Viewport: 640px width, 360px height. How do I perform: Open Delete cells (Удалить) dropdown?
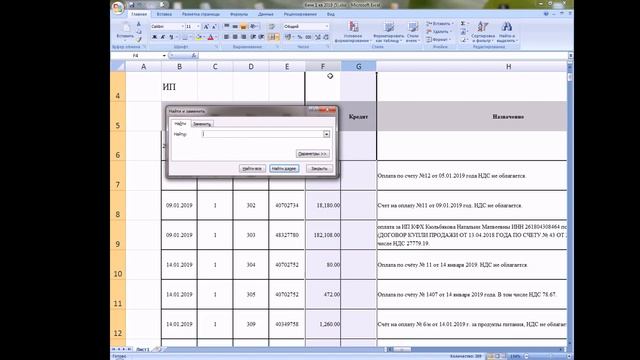(439, 31)
